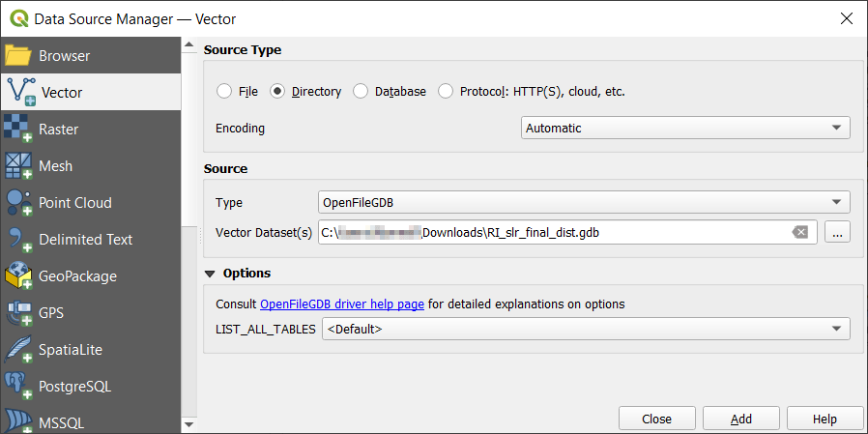Click the GeoPackage box icon

pyautogui.click(x=18, y=275)
